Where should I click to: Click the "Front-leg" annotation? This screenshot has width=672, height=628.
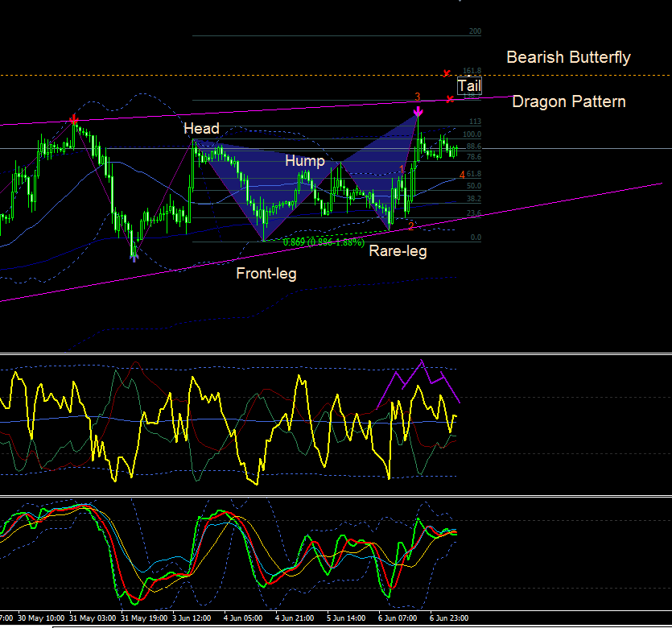tap(266, 274)
